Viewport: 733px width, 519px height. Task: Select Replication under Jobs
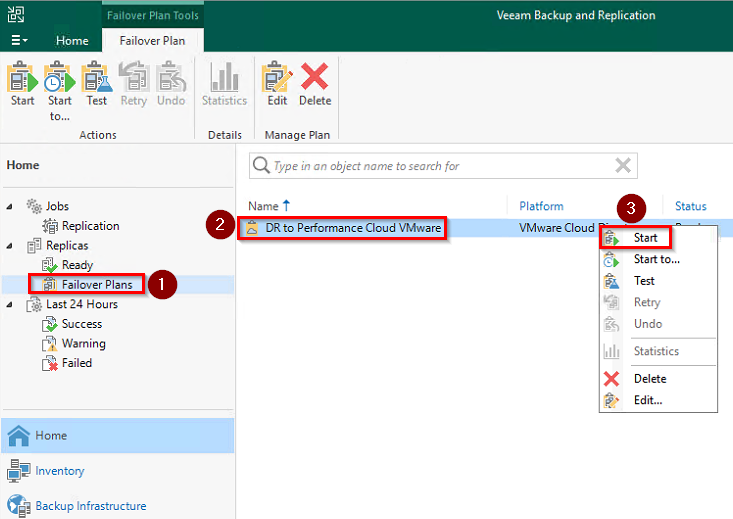(91, 226)
